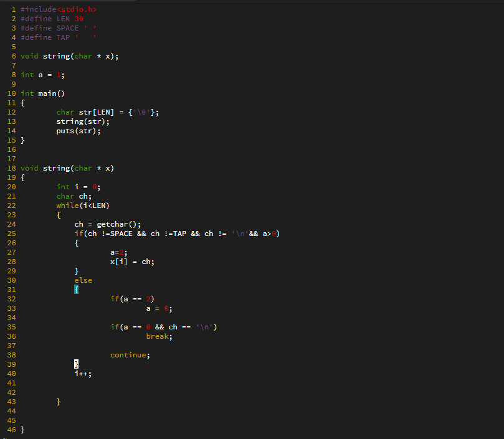This screenshot has height=439, width=504.
Task: Click the closing brace on line 43
Action: tap(59, 402)
